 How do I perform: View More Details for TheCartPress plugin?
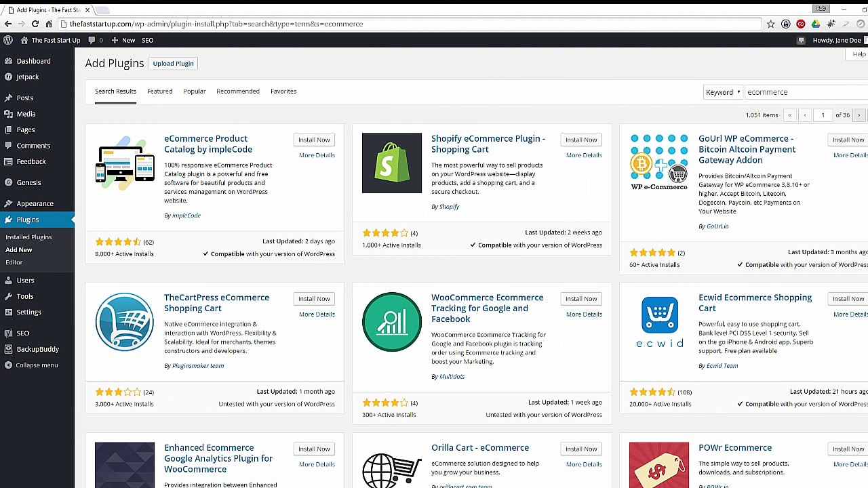click(317, 314)
